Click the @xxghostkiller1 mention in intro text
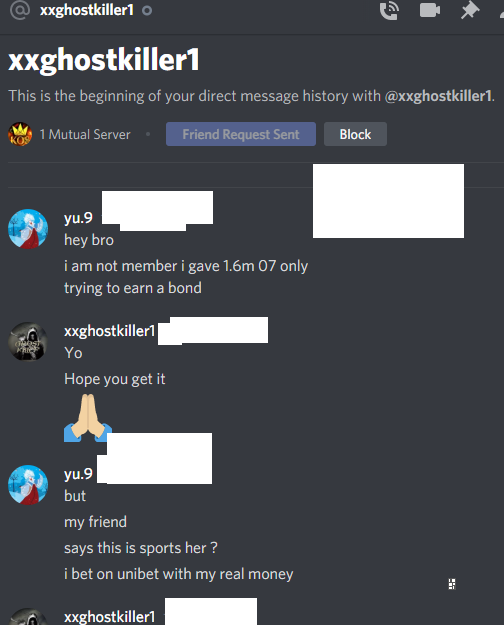 click(438, 96)
